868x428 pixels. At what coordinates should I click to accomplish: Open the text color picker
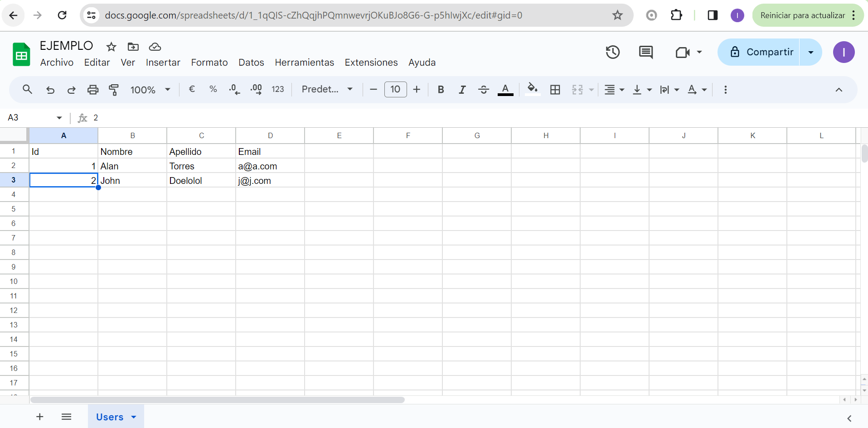pyautogui.click(x=505, y=90)
